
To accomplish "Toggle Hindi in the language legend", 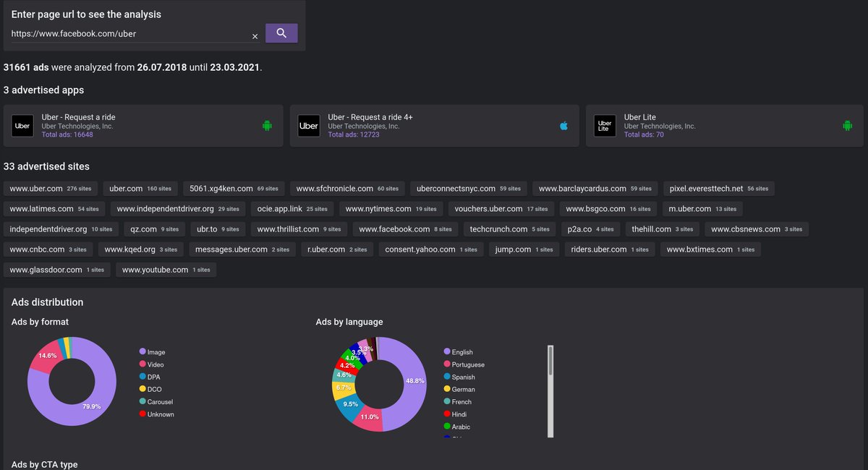I will [456, 414].
